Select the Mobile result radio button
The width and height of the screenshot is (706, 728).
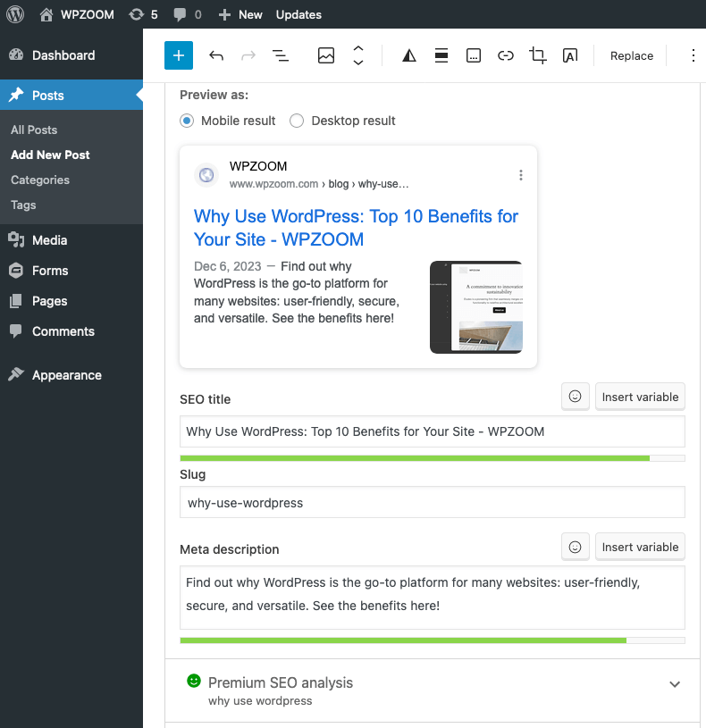(x=187, y=121)
